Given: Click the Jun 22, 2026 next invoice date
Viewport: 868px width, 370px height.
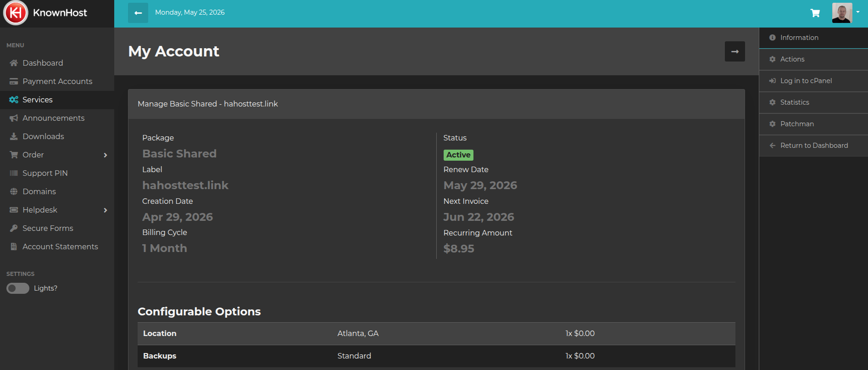Looking at the screenshot, I should point(479,217).
